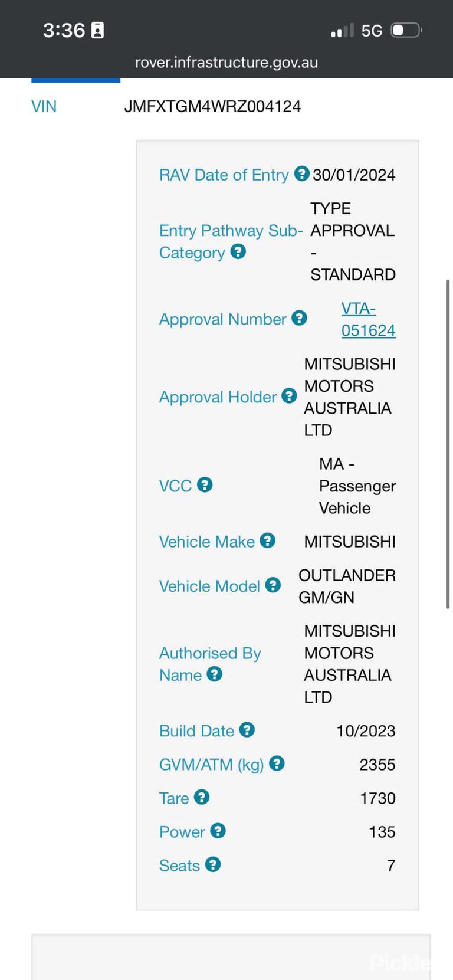Show Approval Holder help tooltip icon

pos(289,396)
